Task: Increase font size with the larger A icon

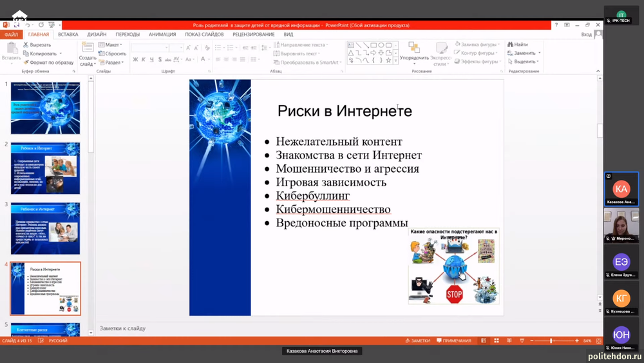Action: click(x=188, y=48)
